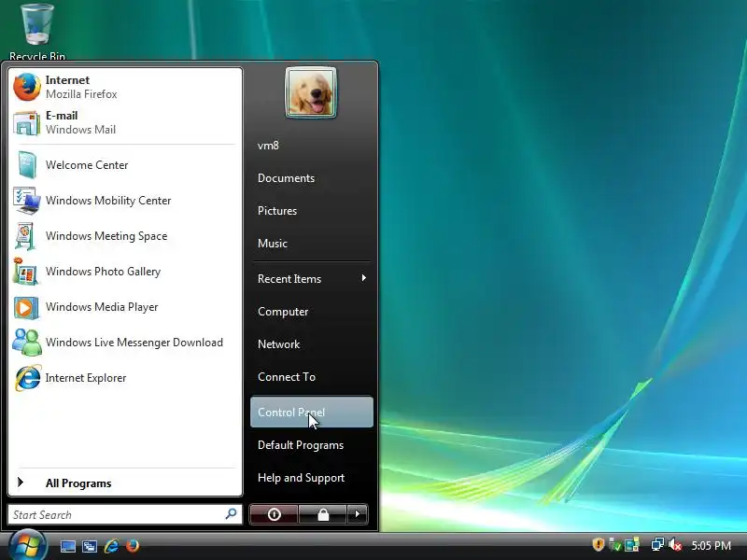This screenshot has width=747, height=560.
Task: Click Switch Between Windows quick launch icon
Action: pos(90,546)
